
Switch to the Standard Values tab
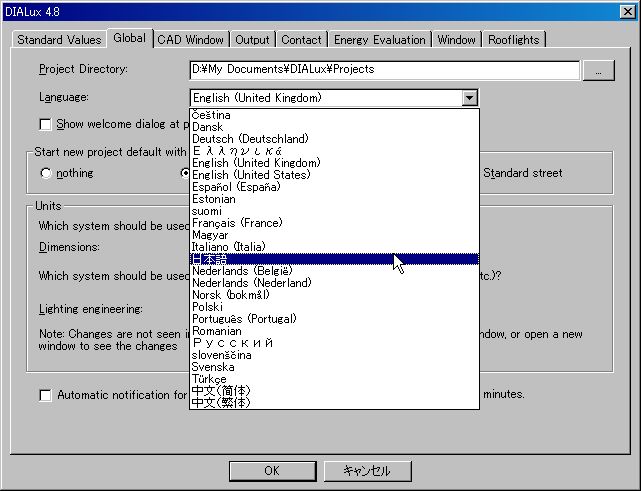[58, 40]
